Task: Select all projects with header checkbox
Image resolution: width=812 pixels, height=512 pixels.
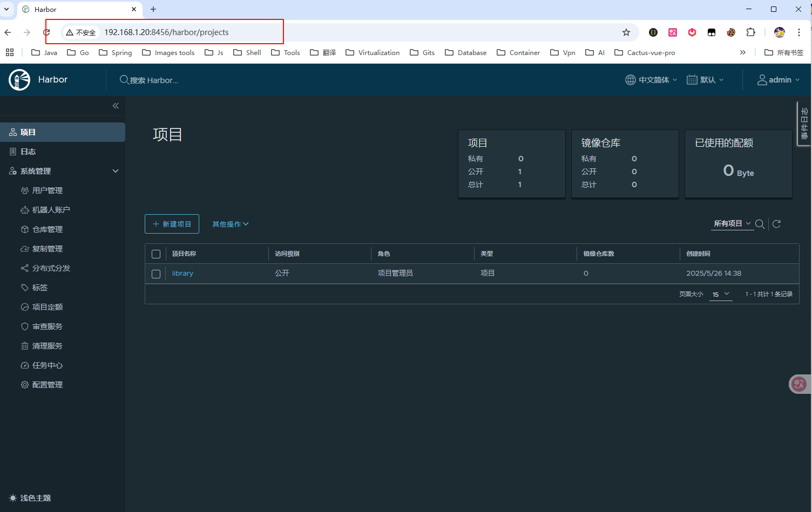Action: (156, 254)
